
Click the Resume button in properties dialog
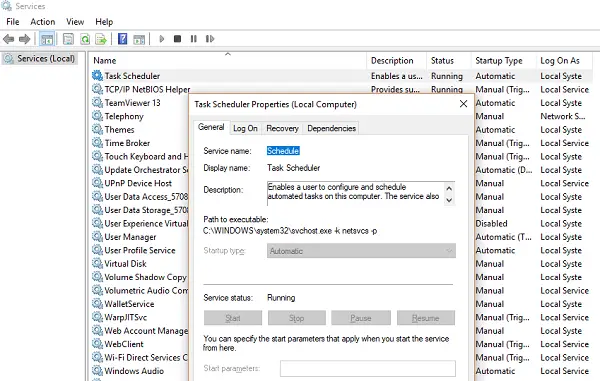(426, 318)
